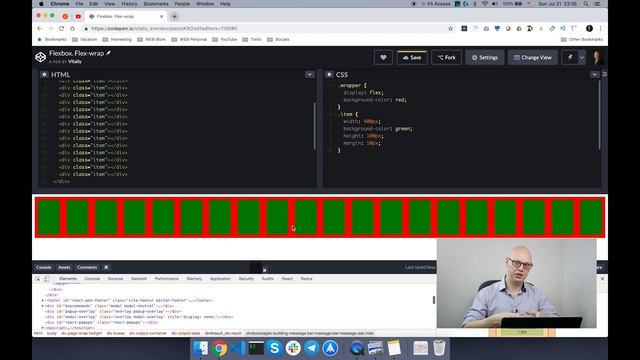
Task: Open Finder from the Dock
Action: tap(200, 348)
